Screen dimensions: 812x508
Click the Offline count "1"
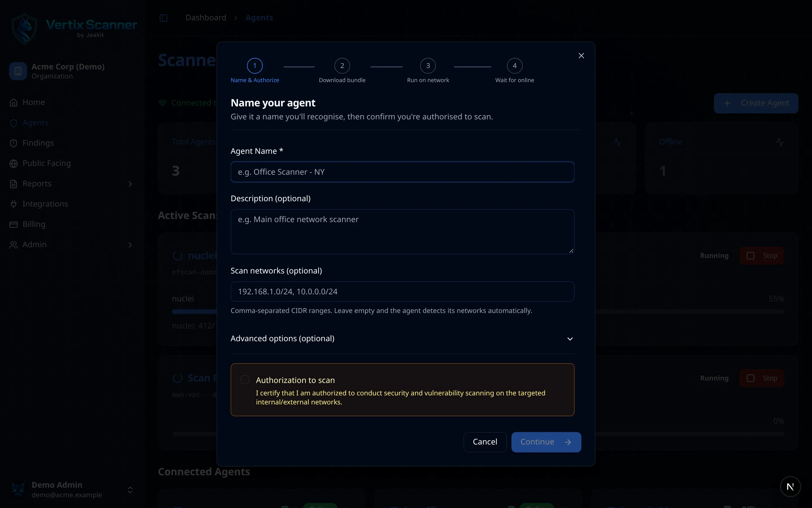click(662, 171)
